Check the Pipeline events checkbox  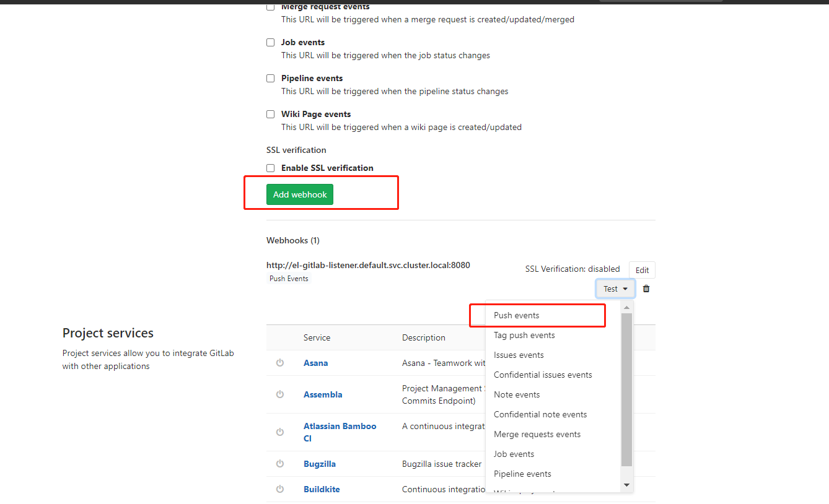click(x=270, y=79)
